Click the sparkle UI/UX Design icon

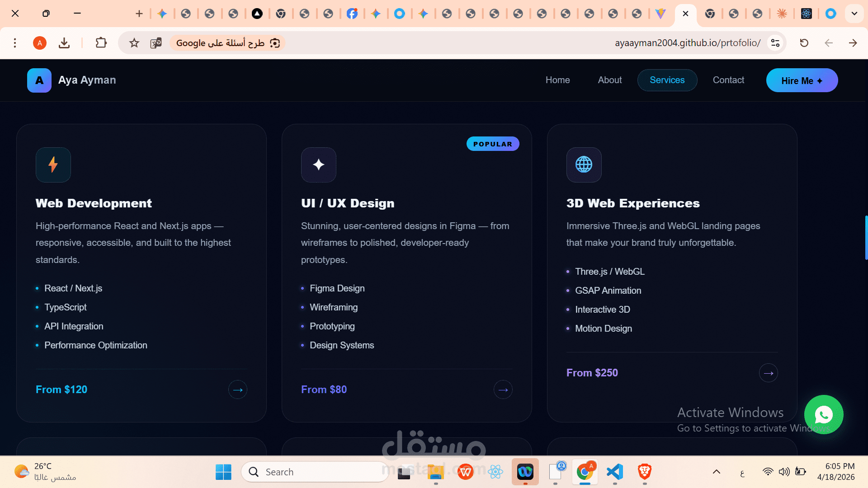[x=319, y=165]
